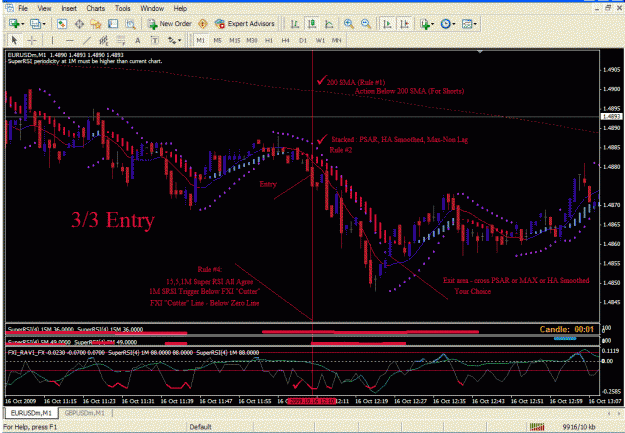
Task: Open the Help menu
Action: [x=180, y=8]
